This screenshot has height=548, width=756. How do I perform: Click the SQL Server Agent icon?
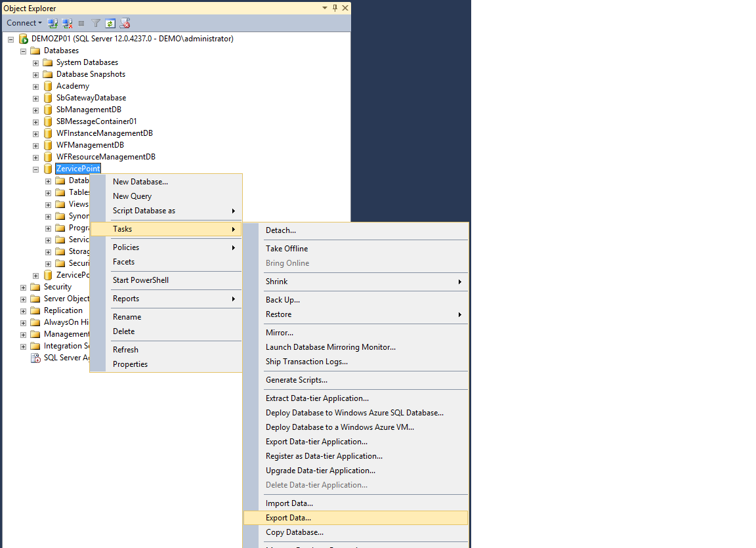(35, 358)
